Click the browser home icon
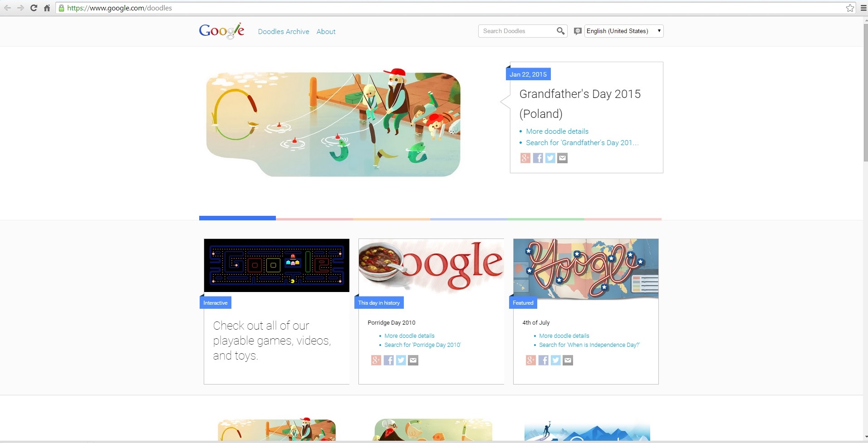Image resolution: width=868 pixels, height=443 pixels. 47,8
